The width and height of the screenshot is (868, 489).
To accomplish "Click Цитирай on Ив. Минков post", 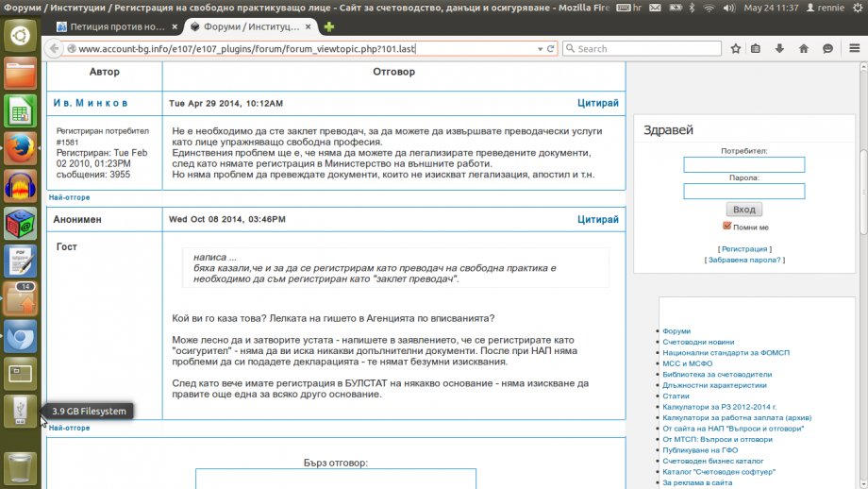I will click(x=598, y=103).
